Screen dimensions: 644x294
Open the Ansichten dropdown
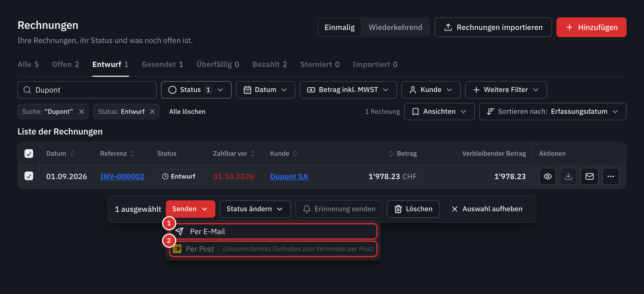[x=439, y=112]
